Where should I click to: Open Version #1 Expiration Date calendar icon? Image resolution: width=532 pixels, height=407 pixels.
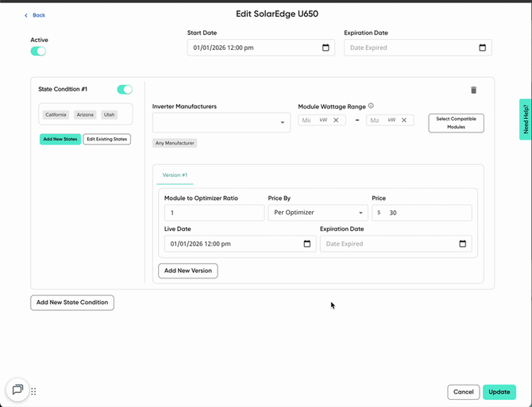click(x=462, y=244)
